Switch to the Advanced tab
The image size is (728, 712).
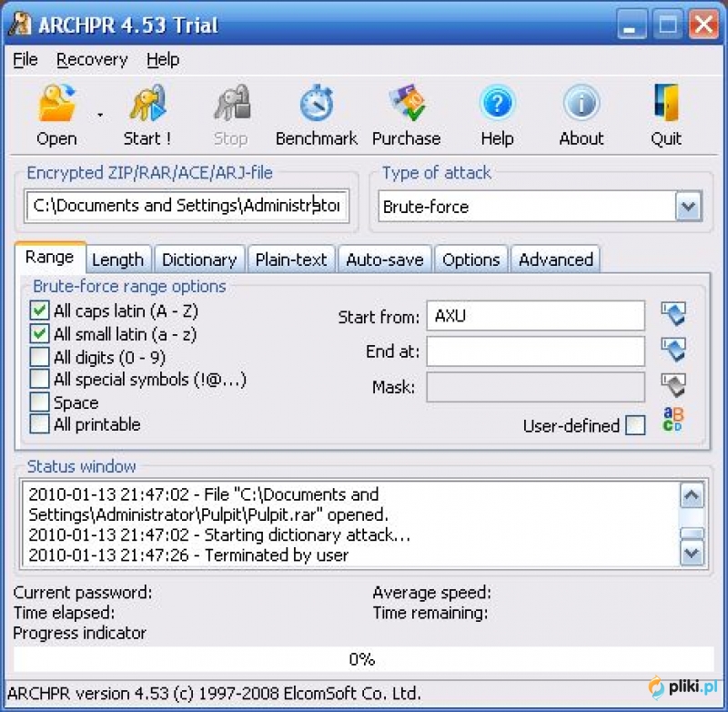click(x=556, y=259)
